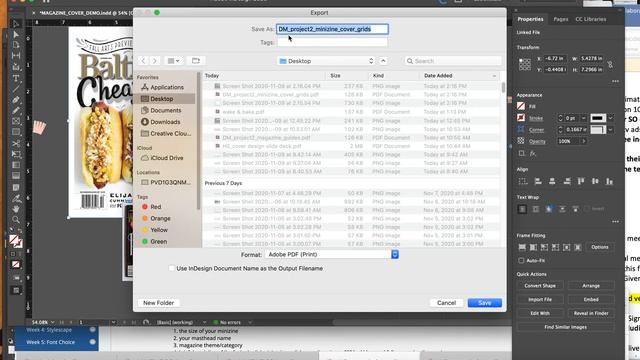
Task: Collapse the dialog with the chevron button
Action: coord(383,61)
